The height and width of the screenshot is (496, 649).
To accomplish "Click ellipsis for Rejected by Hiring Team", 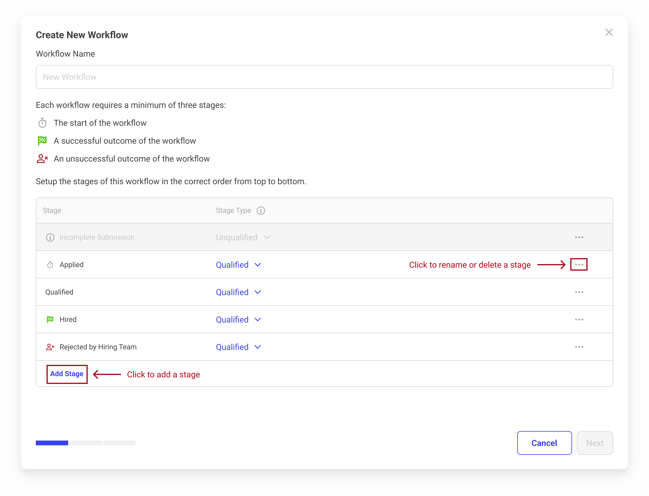I will point(579,347).
